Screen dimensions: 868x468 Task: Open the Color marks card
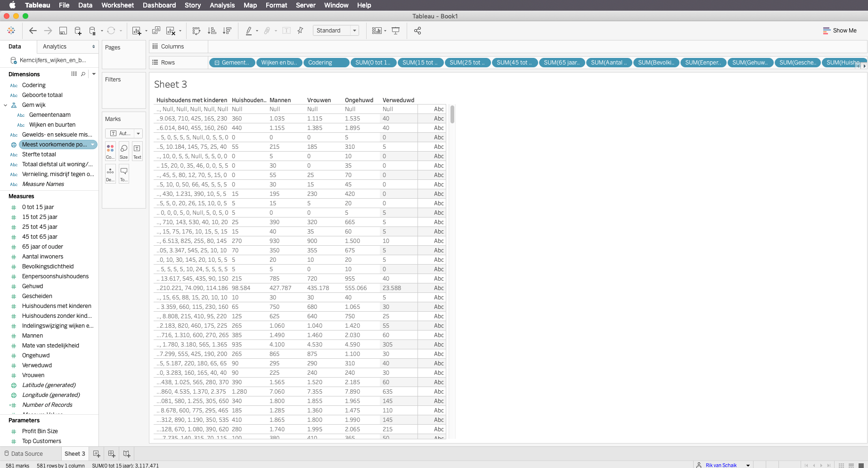110,151
